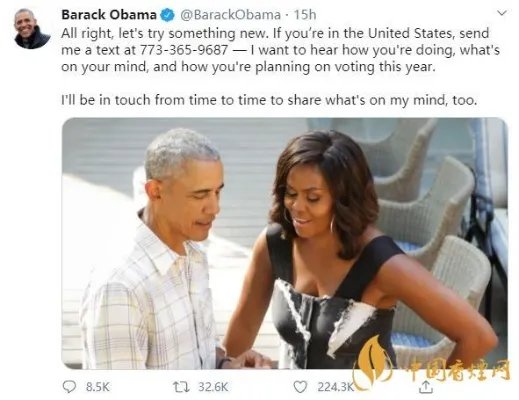The width and height of the screenshot is (519, 400).
Task: Click the "I'll be in touch" paragraph
Action: point(269,100)
